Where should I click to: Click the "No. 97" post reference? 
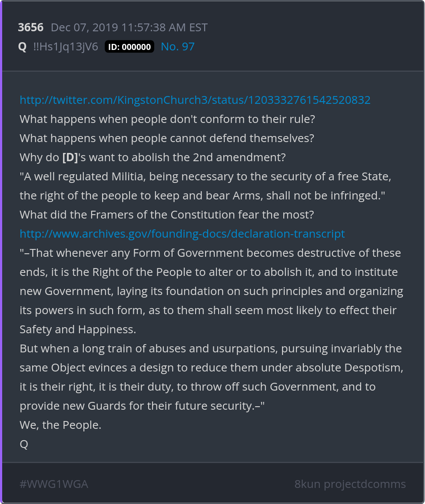point(178,46)
